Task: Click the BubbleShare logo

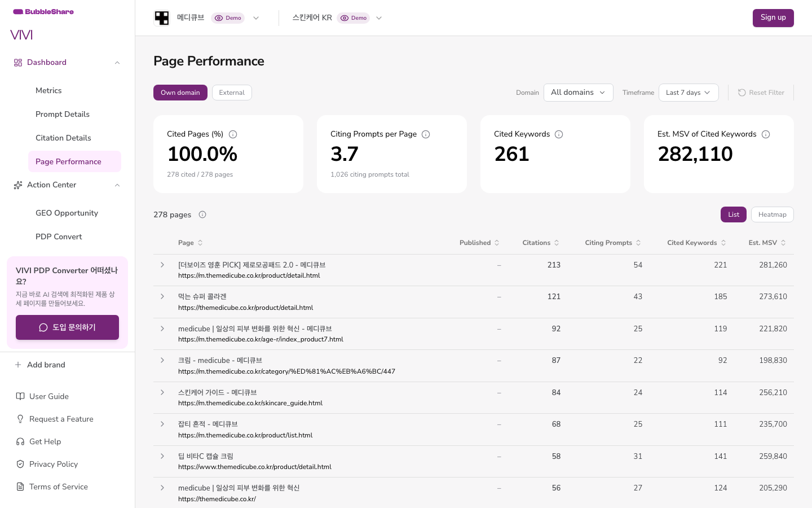Action: point(43,11)
